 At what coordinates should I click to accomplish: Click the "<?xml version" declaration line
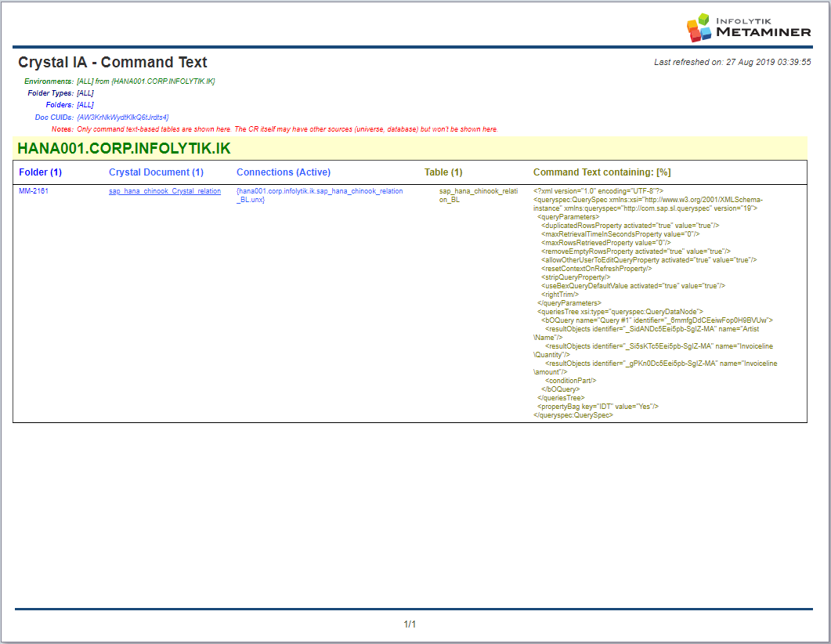(x=598, y=191)
